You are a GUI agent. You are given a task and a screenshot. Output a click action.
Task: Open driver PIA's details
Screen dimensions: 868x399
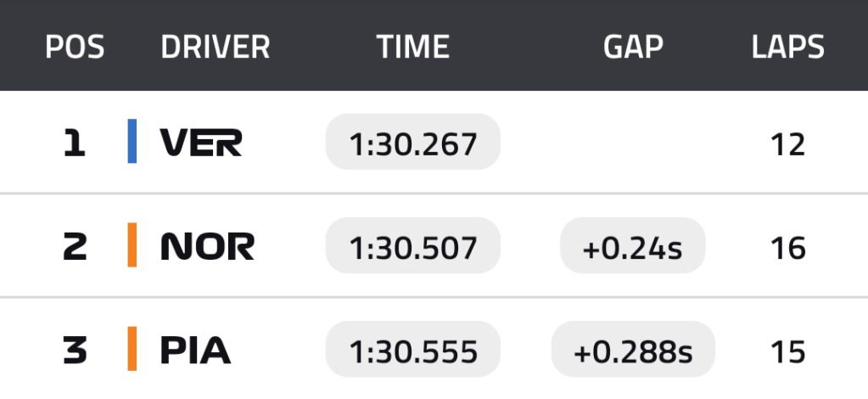tap(196, 351)
